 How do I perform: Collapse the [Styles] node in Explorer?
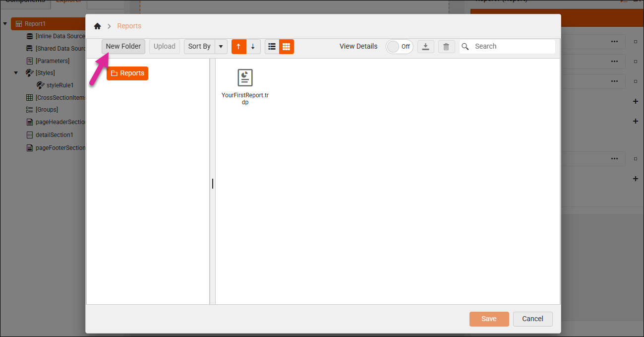coord(16,73)
